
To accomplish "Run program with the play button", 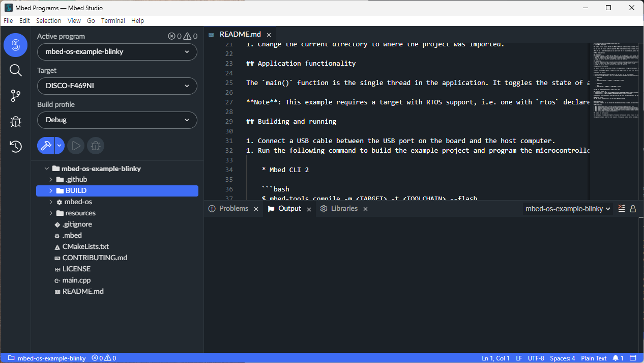I will pos(76,146).
